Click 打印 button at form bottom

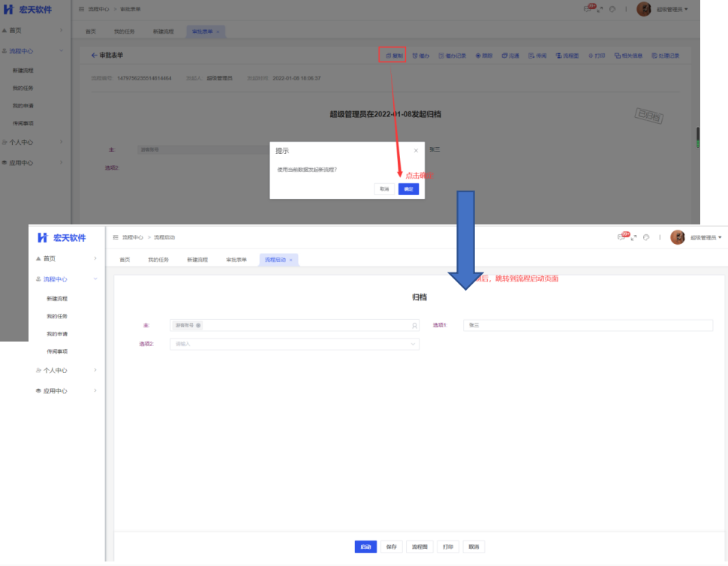point(448,547)
